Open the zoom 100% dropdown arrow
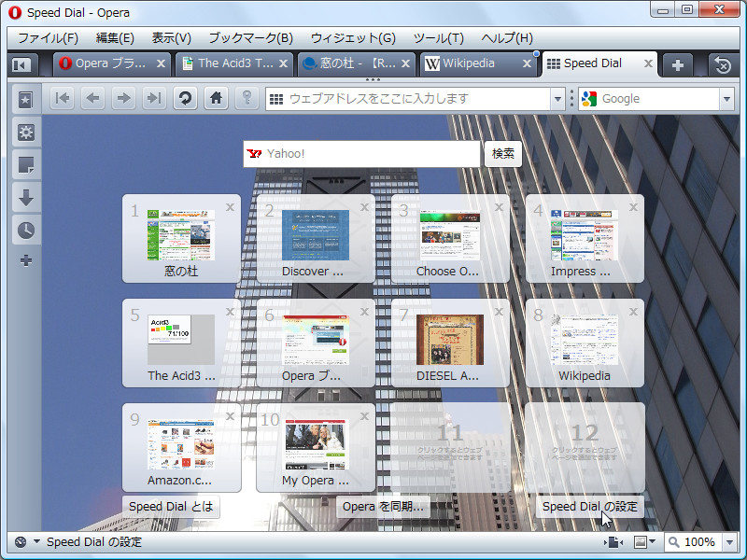Image resolution: width=747 pixels, height=560 pixels. (729, 542)
